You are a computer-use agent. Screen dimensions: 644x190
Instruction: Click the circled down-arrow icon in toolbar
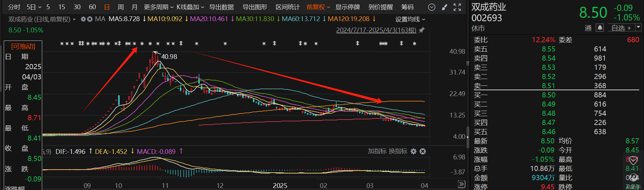point(431,7)
